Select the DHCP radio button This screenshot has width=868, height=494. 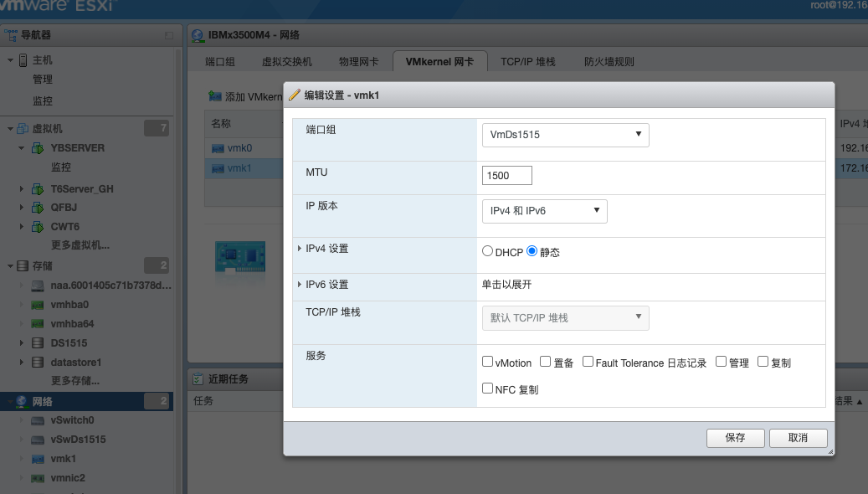coord(488,252)
